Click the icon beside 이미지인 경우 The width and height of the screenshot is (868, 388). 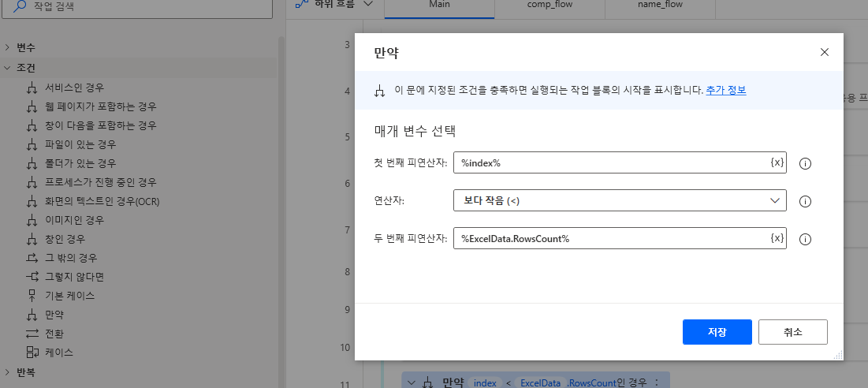click(x=32, y=220)
